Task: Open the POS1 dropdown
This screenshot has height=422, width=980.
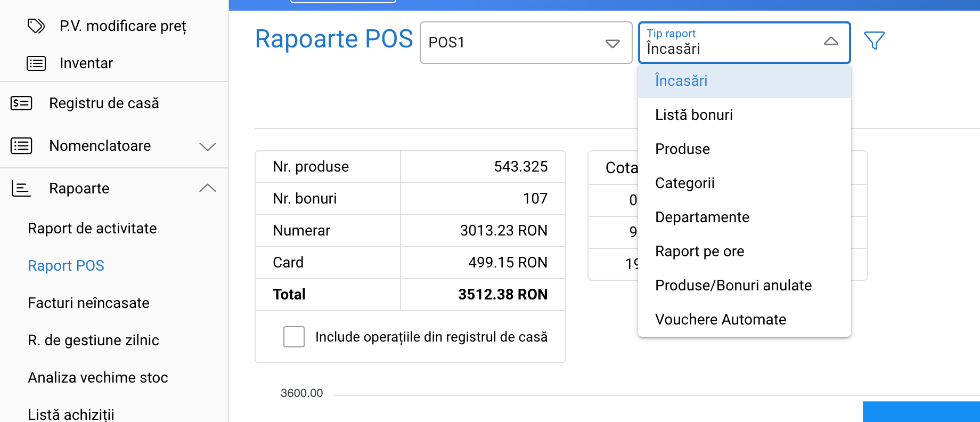Action: [x=526, y=43]
